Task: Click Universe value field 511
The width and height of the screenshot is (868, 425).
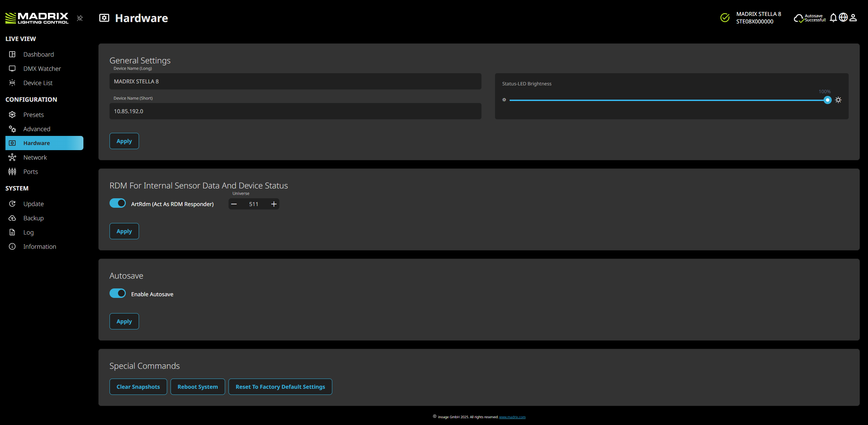Action: 254,204
